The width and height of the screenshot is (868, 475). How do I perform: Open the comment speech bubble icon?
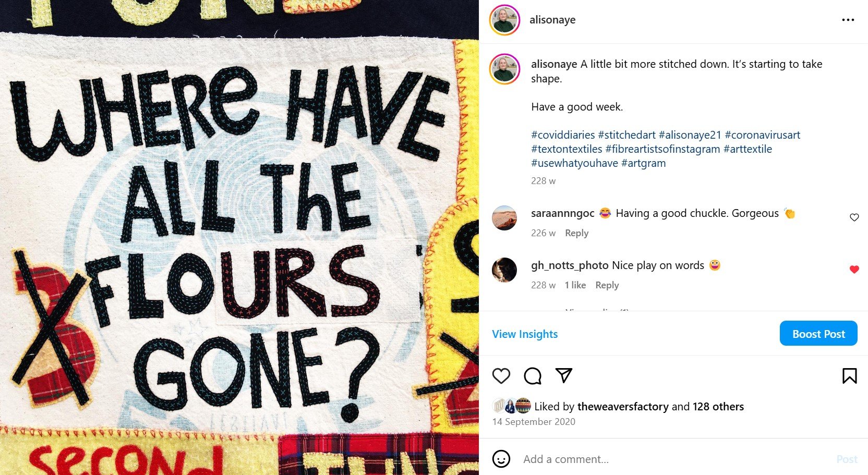pyautogui.click(x=533, y=376)
